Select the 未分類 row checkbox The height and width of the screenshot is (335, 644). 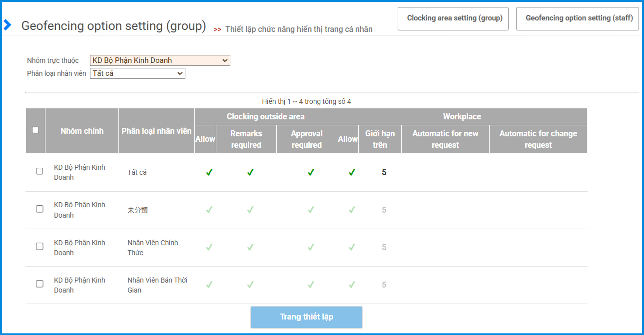click(40, 209)
